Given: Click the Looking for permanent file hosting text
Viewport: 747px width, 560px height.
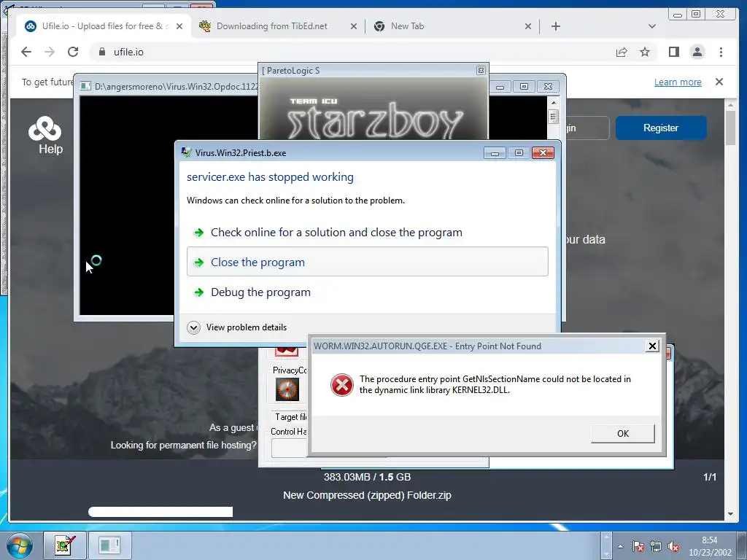Looking at the screenshot, I should coord(183,445).
